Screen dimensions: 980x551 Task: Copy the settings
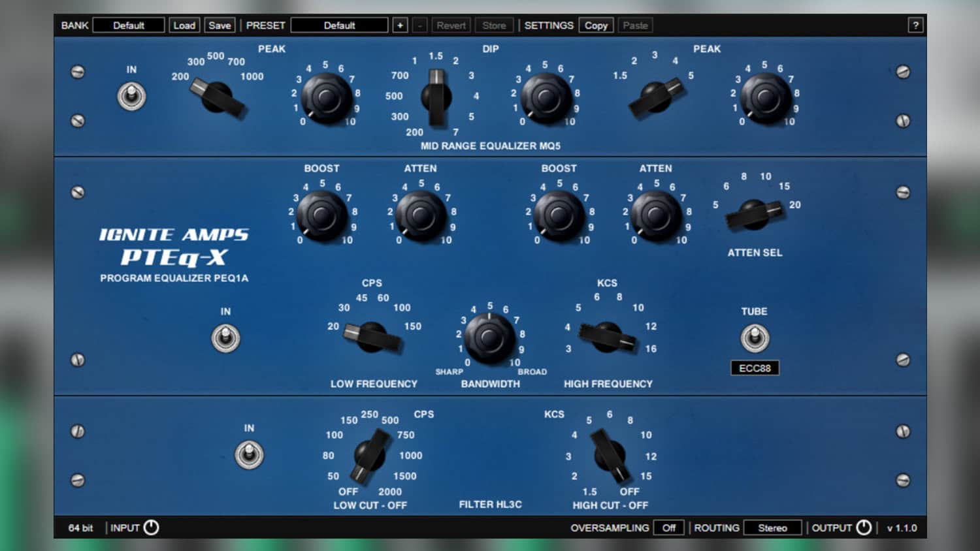(596, 25)
